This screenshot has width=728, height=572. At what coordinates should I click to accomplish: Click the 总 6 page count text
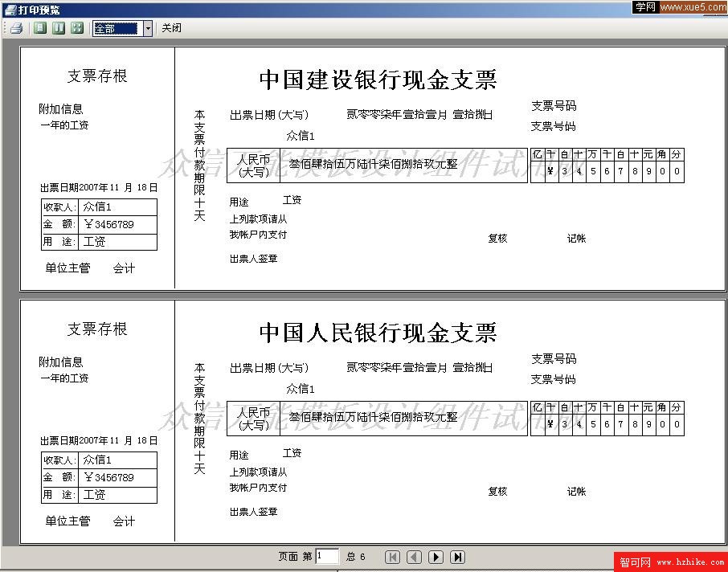356,557
